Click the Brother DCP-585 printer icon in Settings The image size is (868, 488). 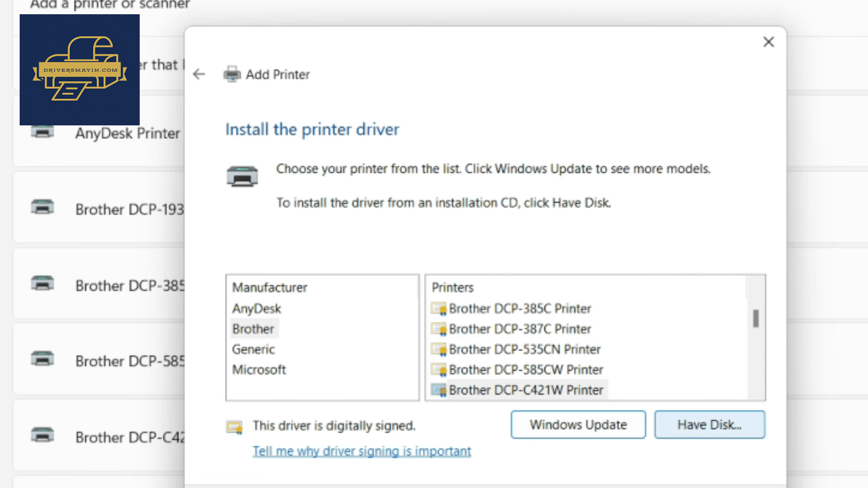pyautogui.click(x=43, y=359)
